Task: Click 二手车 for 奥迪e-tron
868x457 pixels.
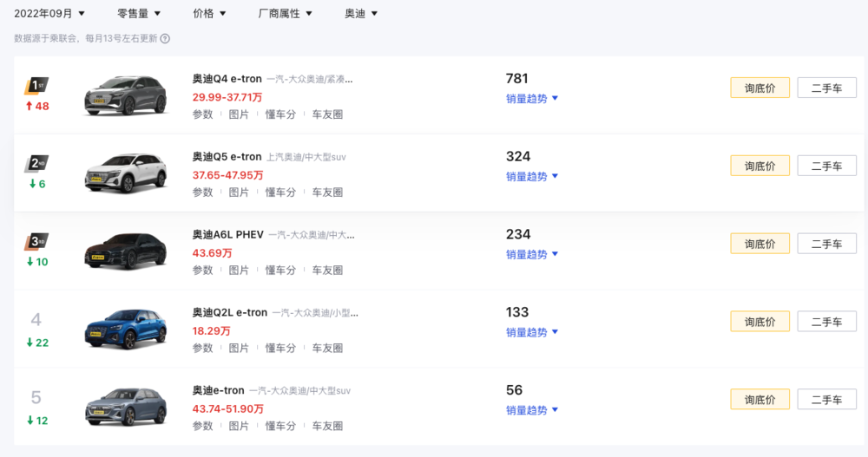Action: coord(827,400)
